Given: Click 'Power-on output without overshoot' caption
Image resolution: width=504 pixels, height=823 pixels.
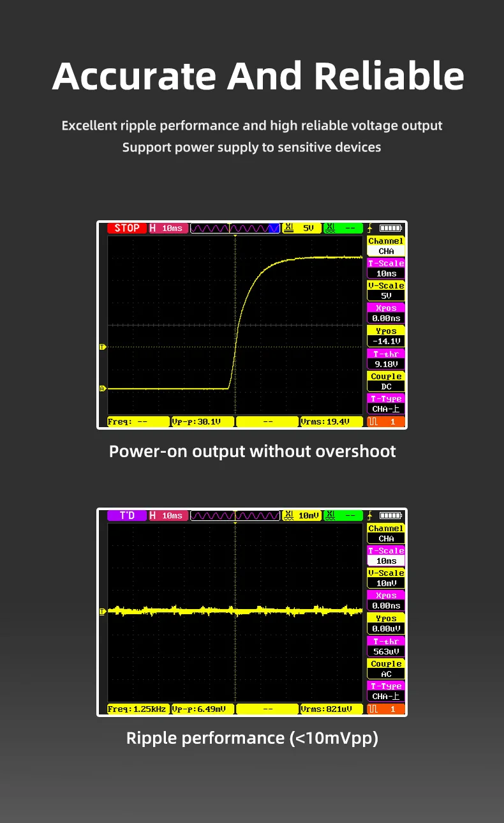Looking at the screenshot, I should click(x=252, y=451).
